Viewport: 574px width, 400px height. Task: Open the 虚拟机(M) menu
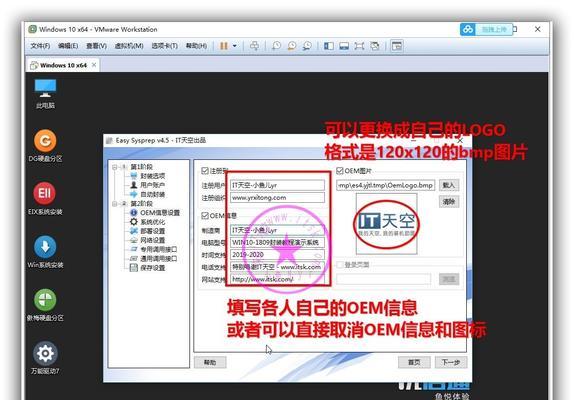click(129, 46)
